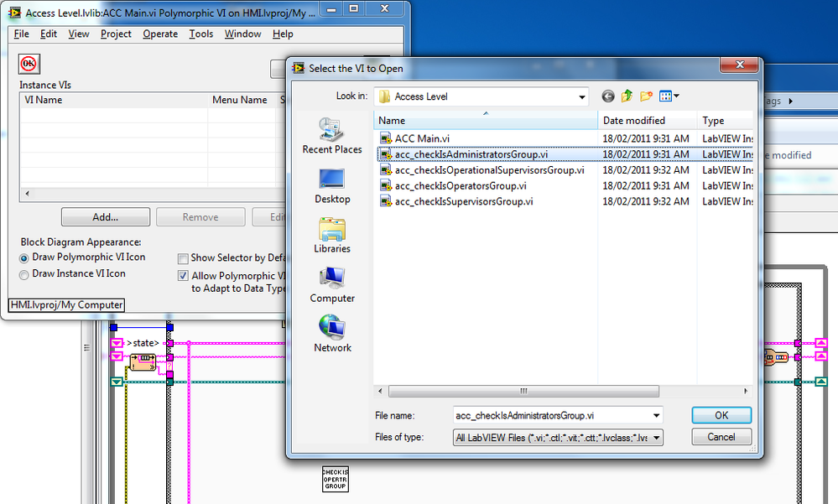Click the state shift register label
The width and height of the screenshot is (838, 504).
tap(143, 343)
